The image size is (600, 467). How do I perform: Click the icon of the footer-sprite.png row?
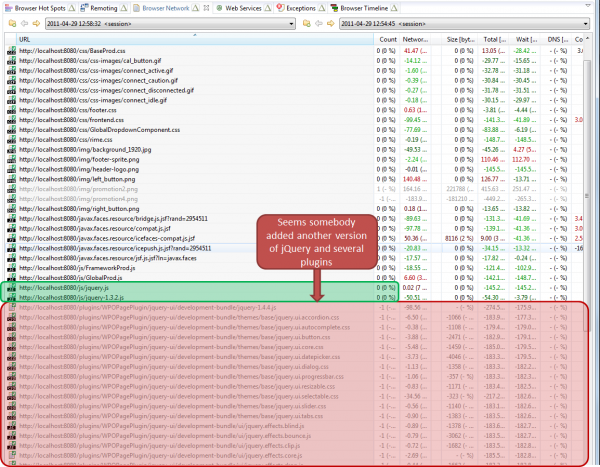point(11,160)
